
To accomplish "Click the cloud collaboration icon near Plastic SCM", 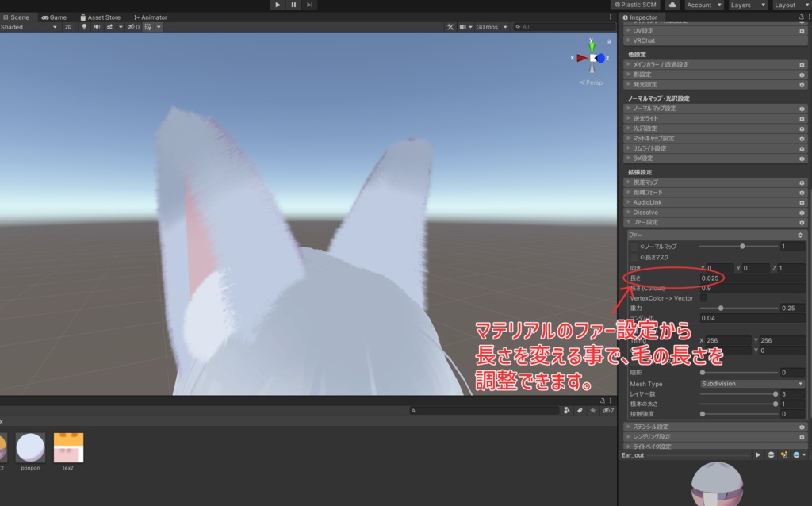I will click(673, 4).
